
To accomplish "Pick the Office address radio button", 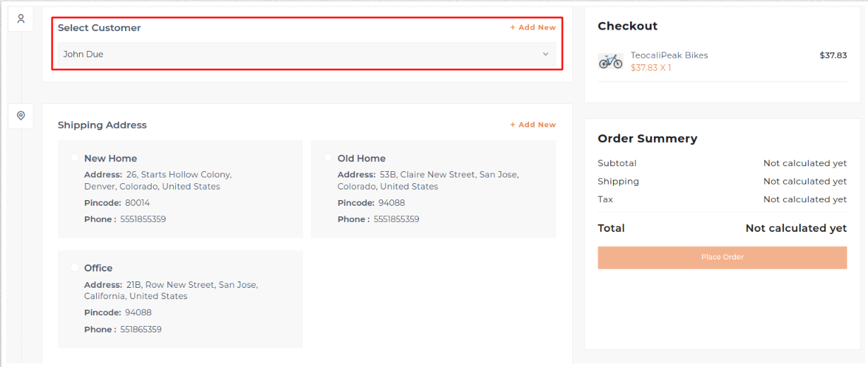I will 75,267.
